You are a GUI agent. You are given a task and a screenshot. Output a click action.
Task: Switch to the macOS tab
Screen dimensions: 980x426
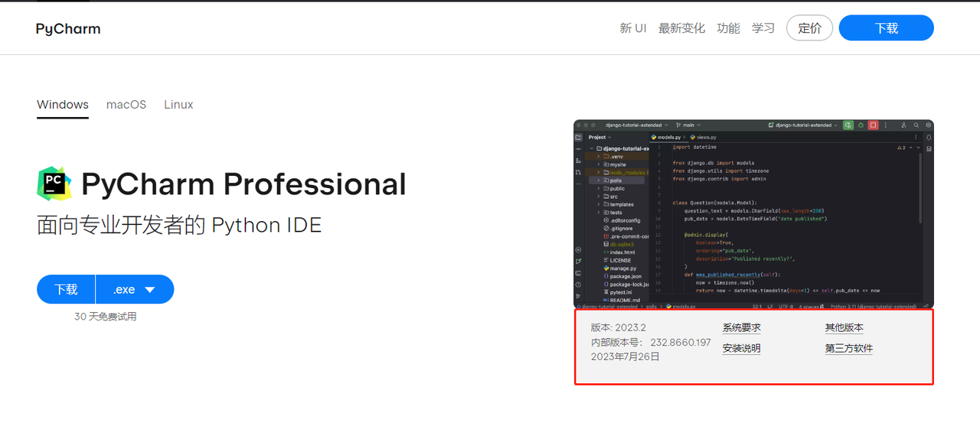tap(126, 105)
